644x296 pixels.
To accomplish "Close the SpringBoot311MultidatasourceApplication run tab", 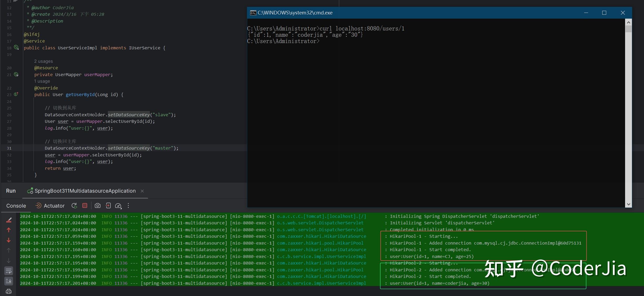I will (x=142, y=191).
